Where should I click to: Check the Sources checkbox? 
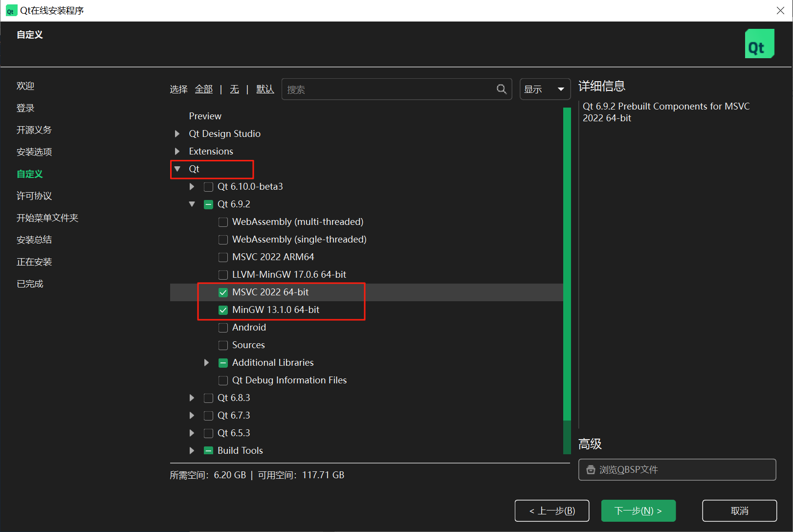click(223, 345)
